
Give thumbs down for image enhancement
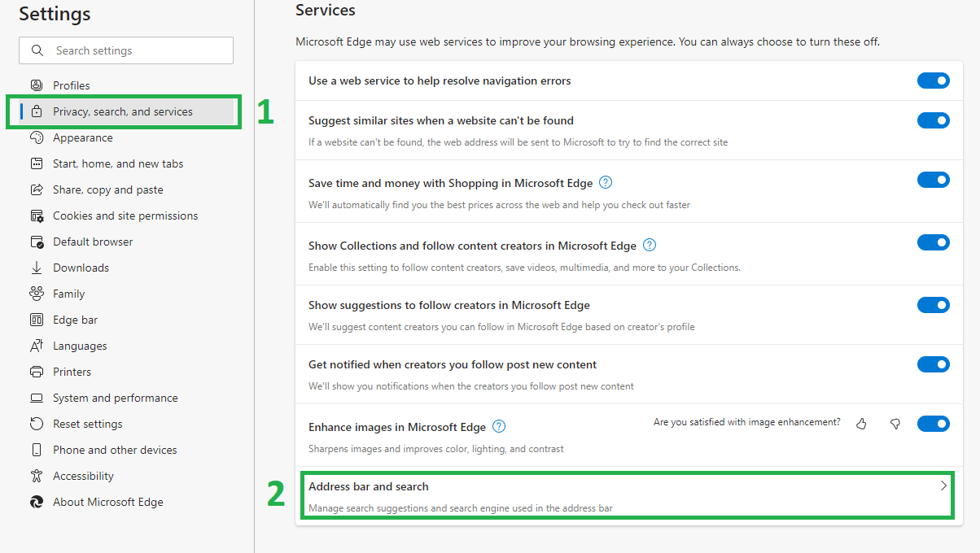coord(895,424)
